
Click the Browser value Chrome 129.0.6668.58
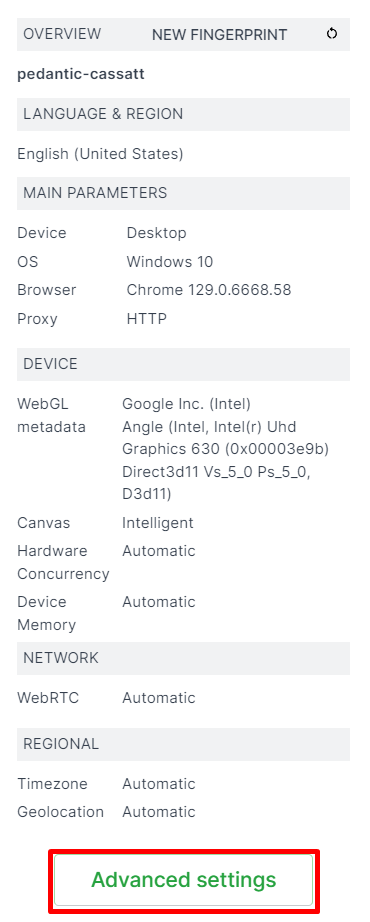(209, 290)
